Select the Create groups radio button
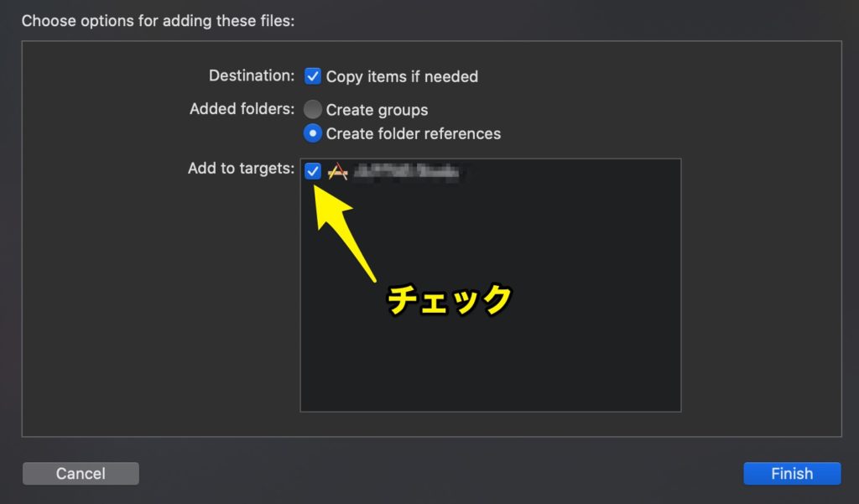Image resolution: width=859 pixels, height=504 pixels. tap(313, 110)
